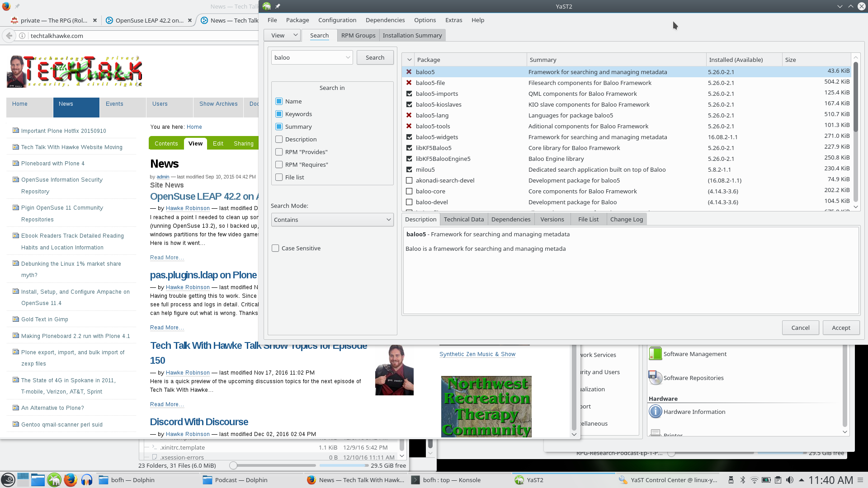Click the Bluetooth tray icon
Image resolution: width=868 pixels, height=488 pixels.
(742, 480)
